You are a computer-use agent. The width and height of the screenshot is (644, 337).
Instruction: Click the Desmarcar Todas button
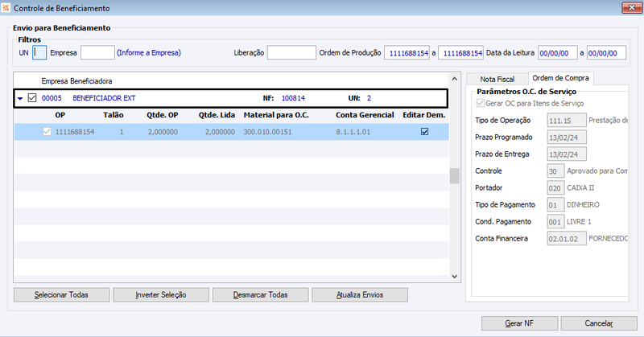[260, 294]
